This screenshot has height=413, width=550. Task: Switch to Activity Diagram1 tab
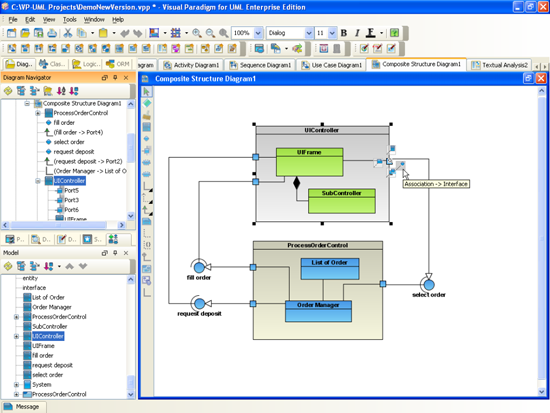coord(192,65)
